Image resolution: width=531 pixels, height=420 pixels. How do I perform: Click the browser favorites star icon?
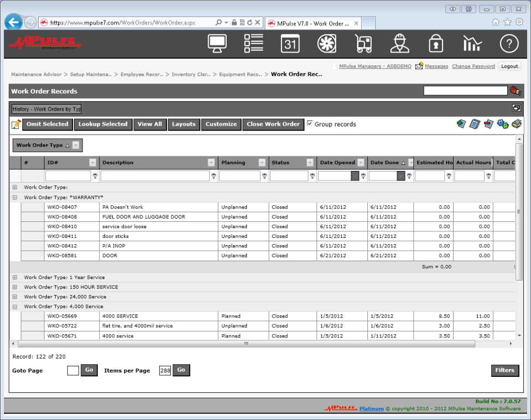[x=507, y=22]
